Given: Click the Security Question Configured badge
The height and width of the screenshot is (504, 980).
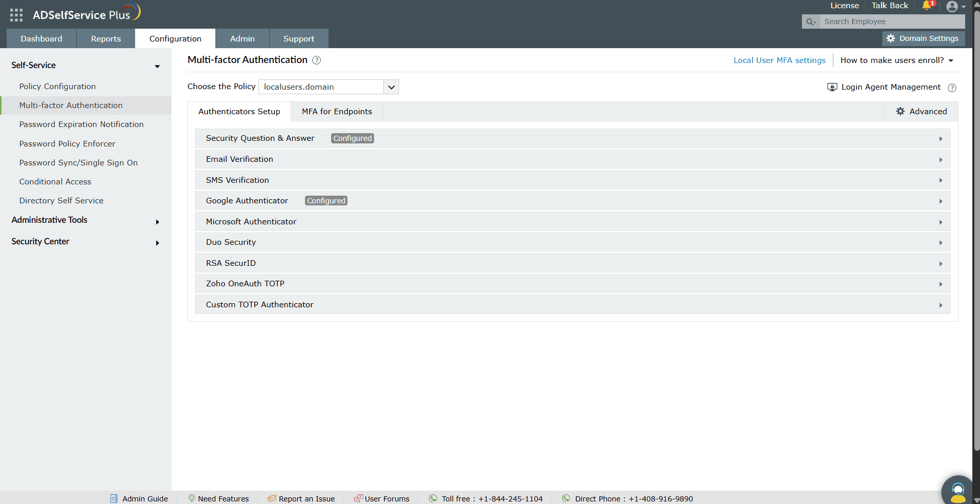Looking at the screenshot, I should pos(353,138).
